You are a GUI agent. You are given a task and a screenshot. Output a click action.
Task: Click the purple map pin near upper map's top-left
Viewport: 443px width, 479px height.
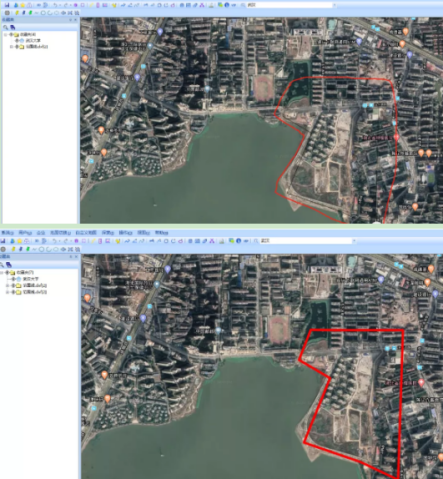(160, 31)
